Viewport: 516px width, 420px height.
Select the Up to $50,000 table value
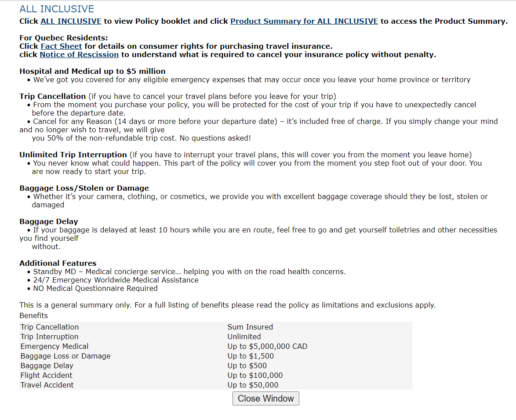253,385
